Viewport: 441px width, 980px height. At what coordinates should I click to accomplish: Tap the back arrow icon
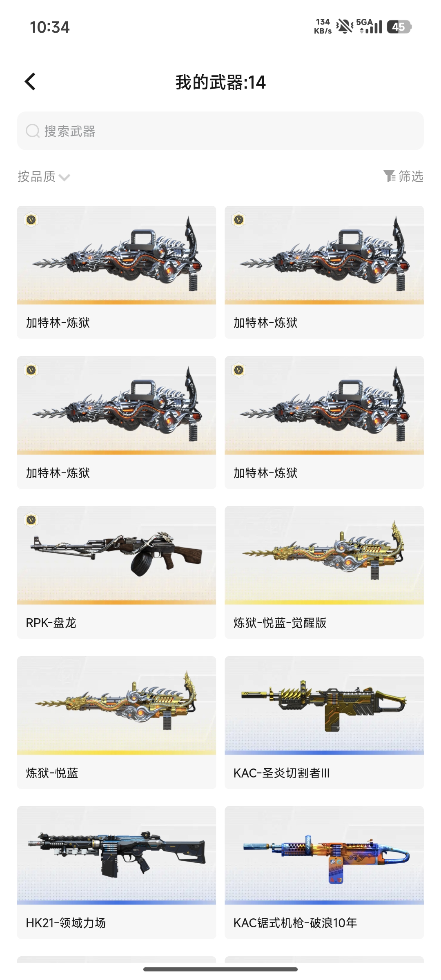[x=31, y=82]
